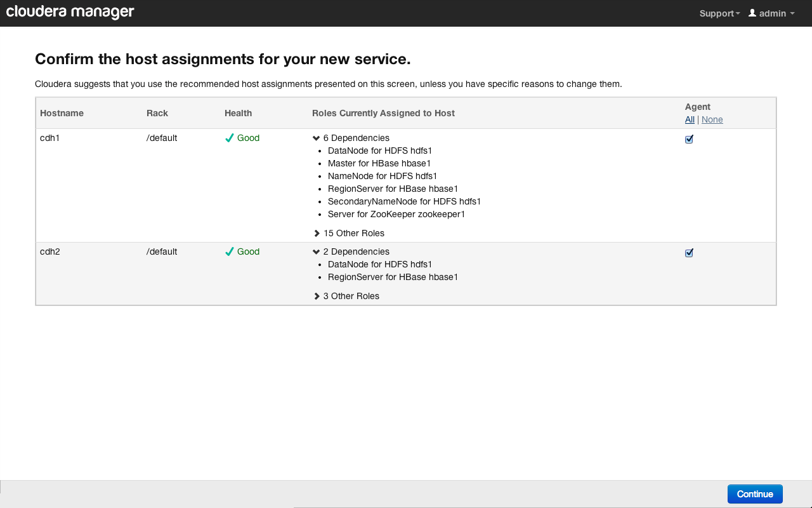Expand the 15 Other Roles section
812x508 pixels.
point(317,233)
